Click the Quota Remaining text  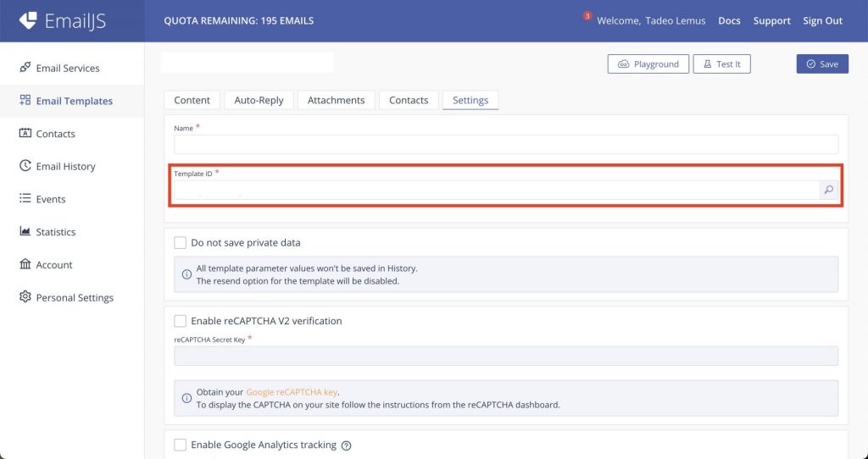238,21
